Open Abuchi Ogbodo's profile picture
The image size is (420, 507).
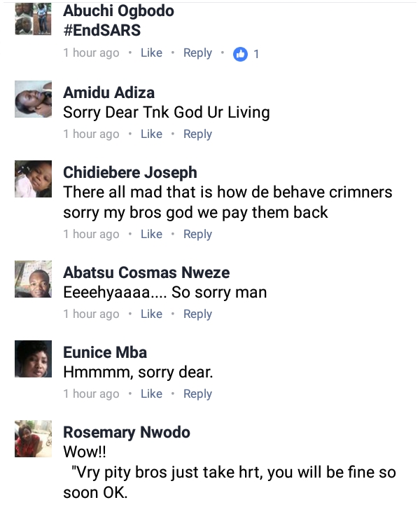[x=34, y=19]
